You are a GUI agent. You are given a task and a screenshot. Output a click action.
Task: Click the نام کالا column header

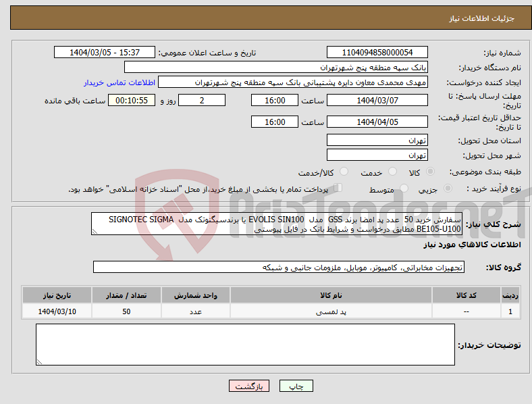pyautogui.click(x=331, y=295)
